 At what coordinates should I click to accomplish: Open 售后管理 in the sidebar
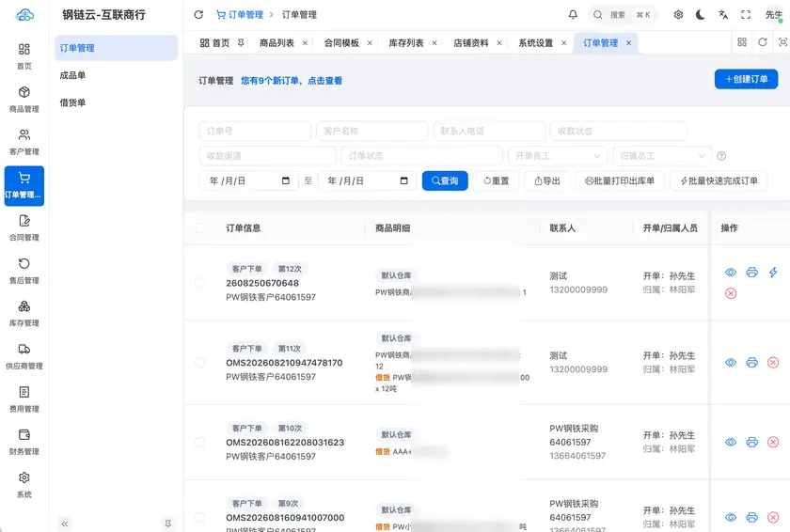[24, 271]
